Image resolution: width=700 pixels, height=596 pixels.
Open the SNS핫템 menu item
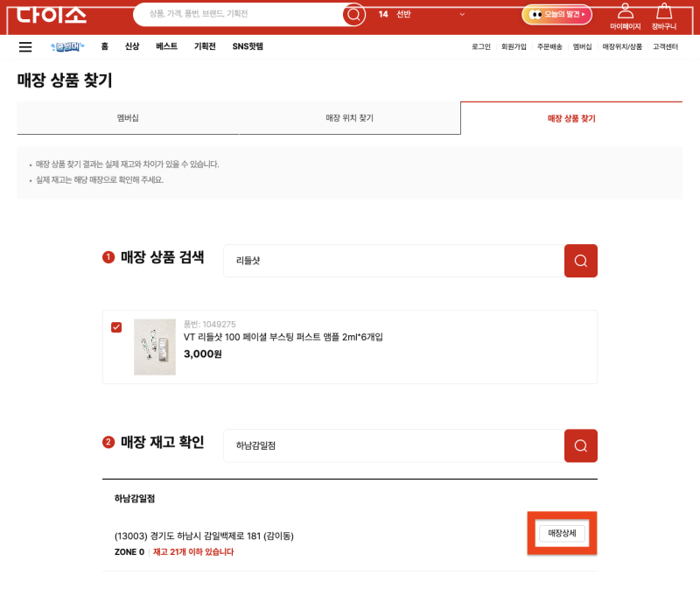[x=248, y=46]
